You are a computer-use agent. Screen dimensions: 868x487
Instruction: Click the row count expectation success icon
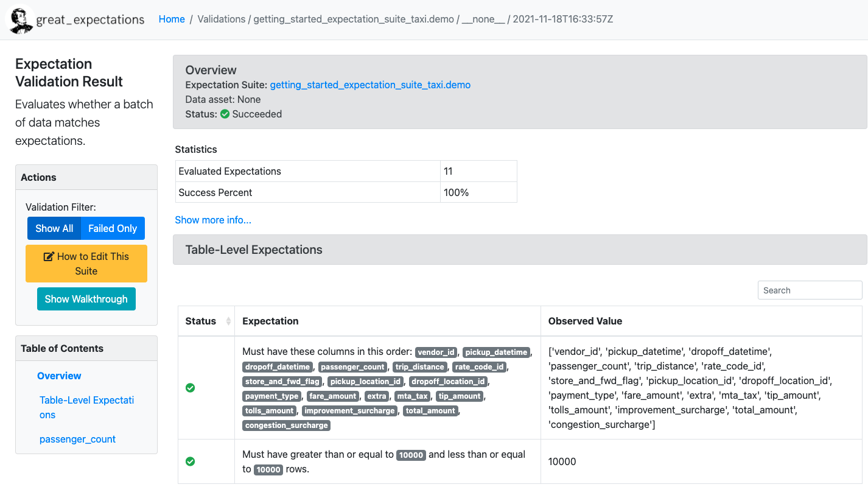click(x=190, y=461)
